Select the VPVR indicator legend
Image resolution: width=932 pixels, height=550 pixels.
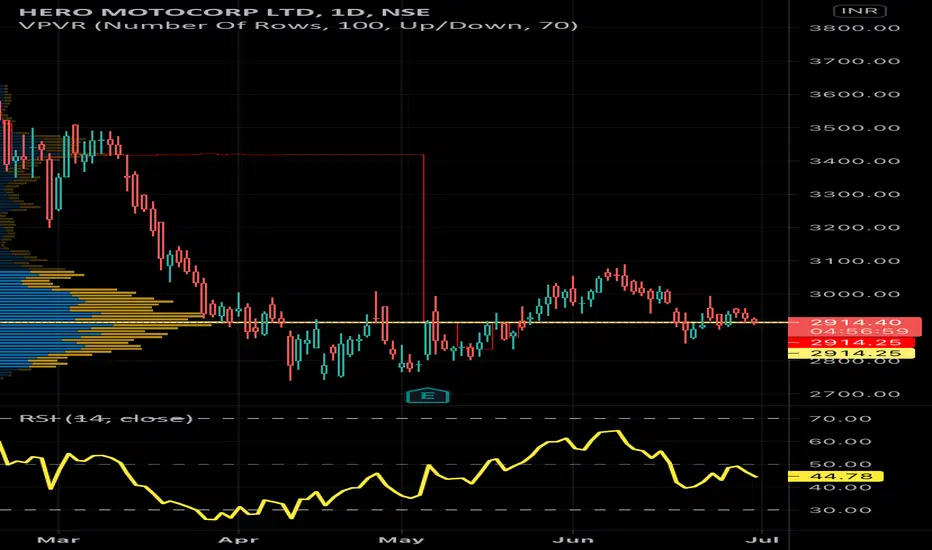coord(298,26)
